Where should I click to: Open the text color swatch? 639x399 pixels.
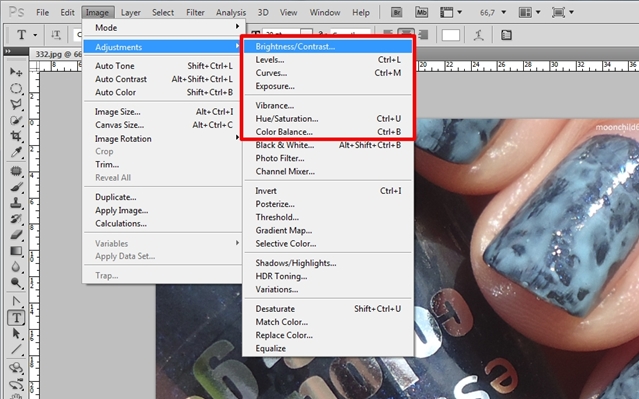coord(451,35)
